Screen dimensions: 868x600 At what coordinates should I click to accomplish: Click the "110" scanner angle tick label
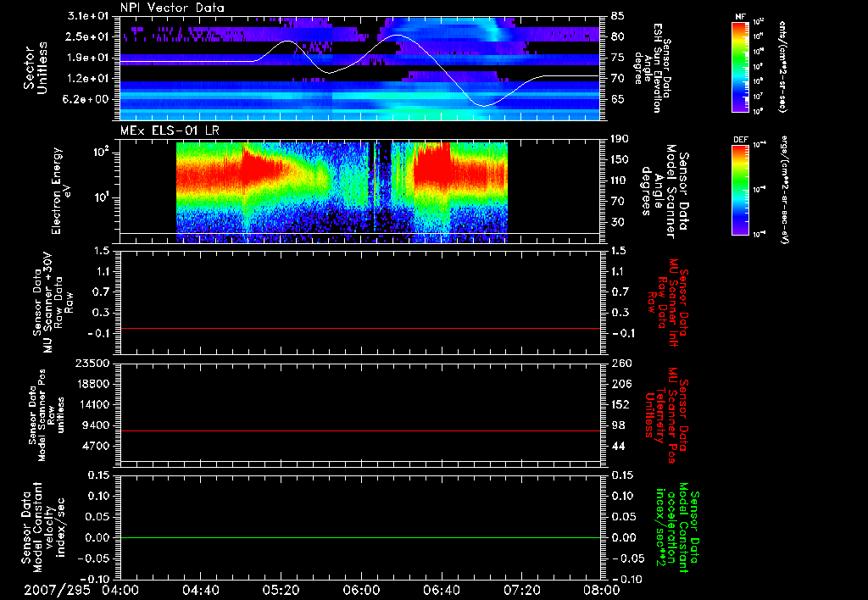(621, 181)
